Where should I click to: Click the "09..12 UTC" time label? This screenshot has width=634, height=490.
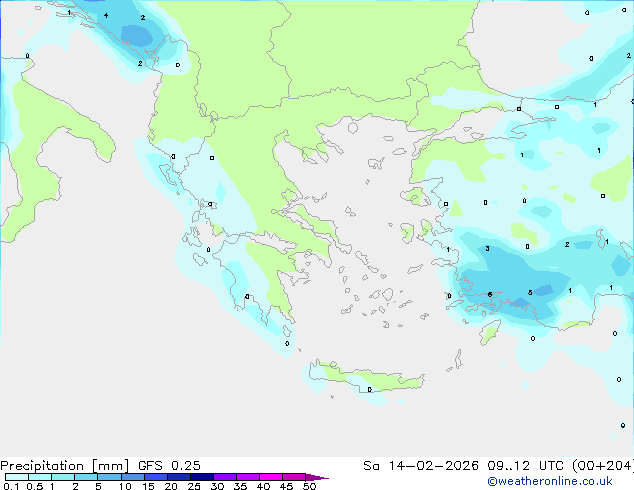click(525, 466)
